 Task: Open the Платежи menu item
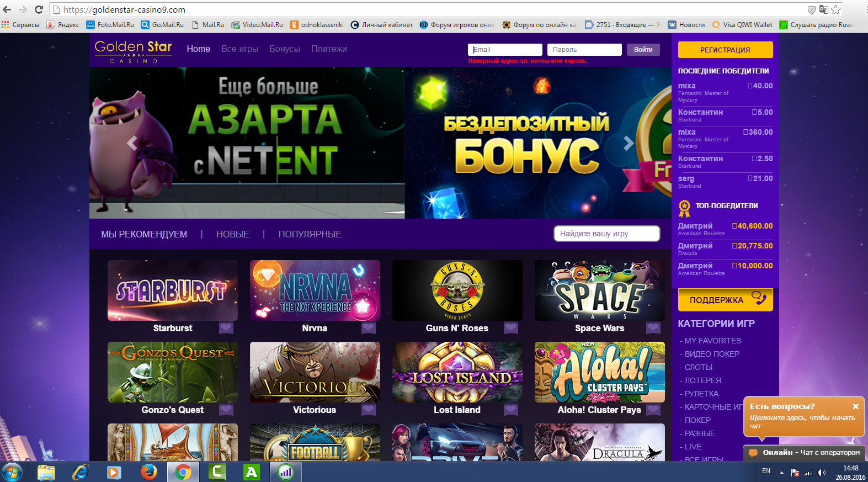[329, 49]
